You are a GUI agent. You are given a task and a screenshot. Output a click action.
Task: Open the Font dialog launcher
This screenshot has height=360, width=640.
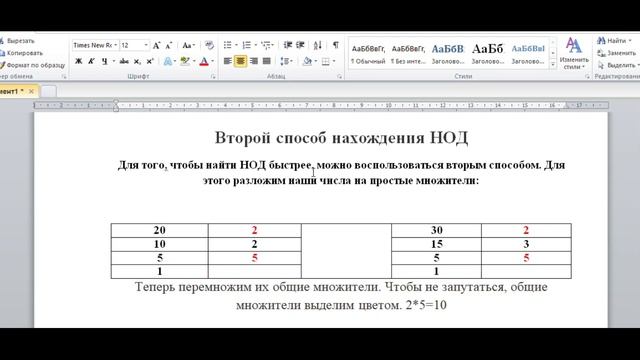pos(213,76)
